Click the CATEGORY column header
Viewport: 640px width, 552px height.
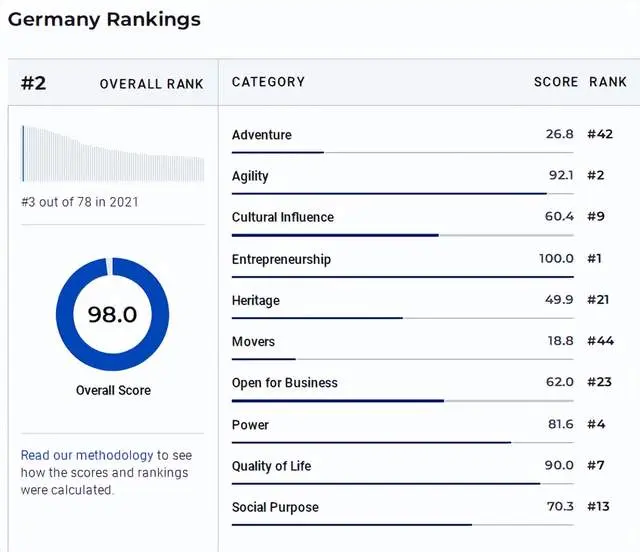(x=268, y=82)
